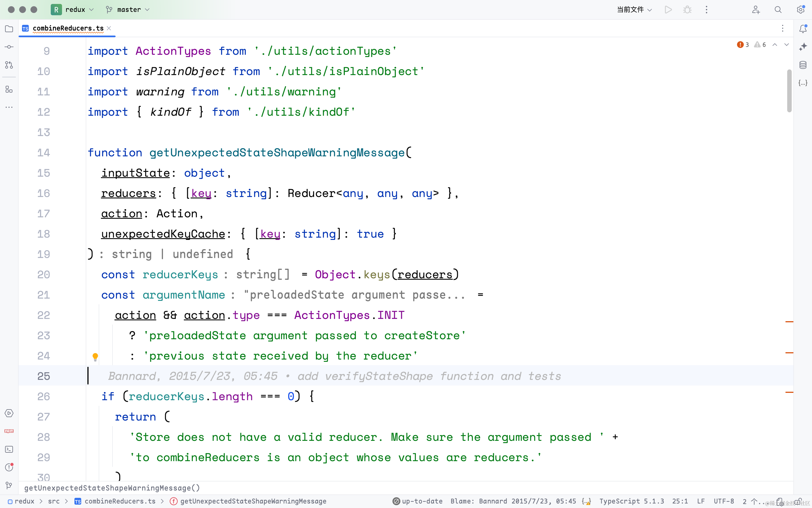
Task: Click the line 24 error stripe marker
Action: [x=789, y=353]
